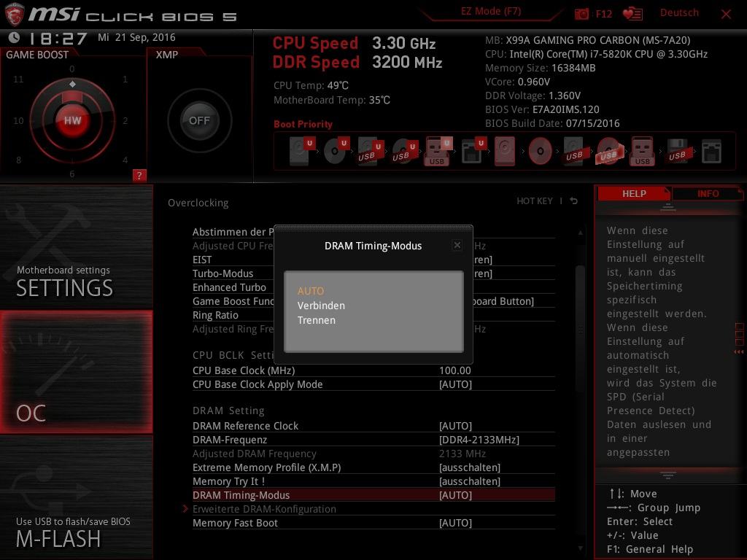Open CPU Base Clock Apply Mode [AUTO] value
Image resolution: width=747 pixels, height=560 pixels.
(x=455, y=384)
